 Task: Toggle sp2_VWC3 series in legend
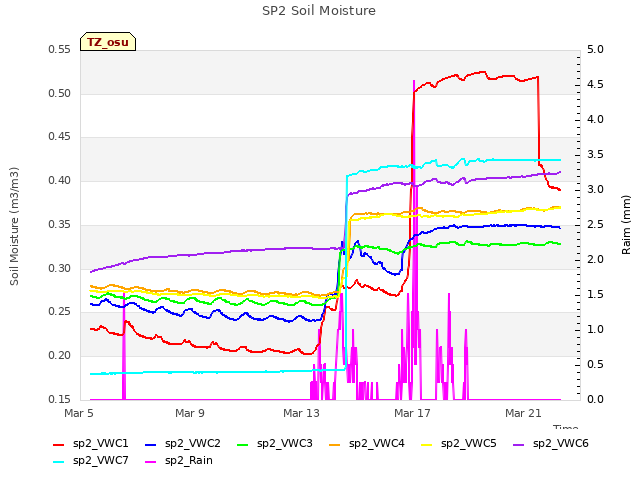point(274,444)
